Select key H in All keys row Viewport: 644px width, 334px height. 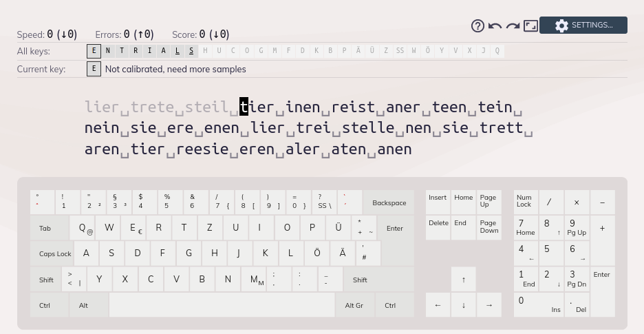tap(205, 51)
